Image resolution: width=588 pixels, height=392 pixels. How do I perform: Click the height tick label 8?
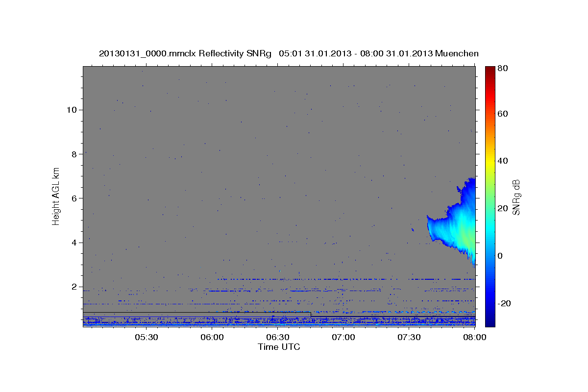point(74,154)
